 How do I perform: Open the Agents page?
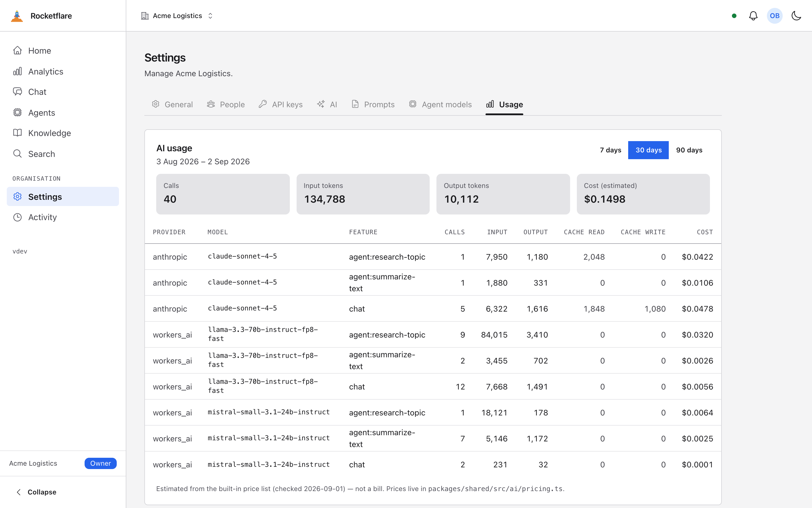[x=63, y=113]
